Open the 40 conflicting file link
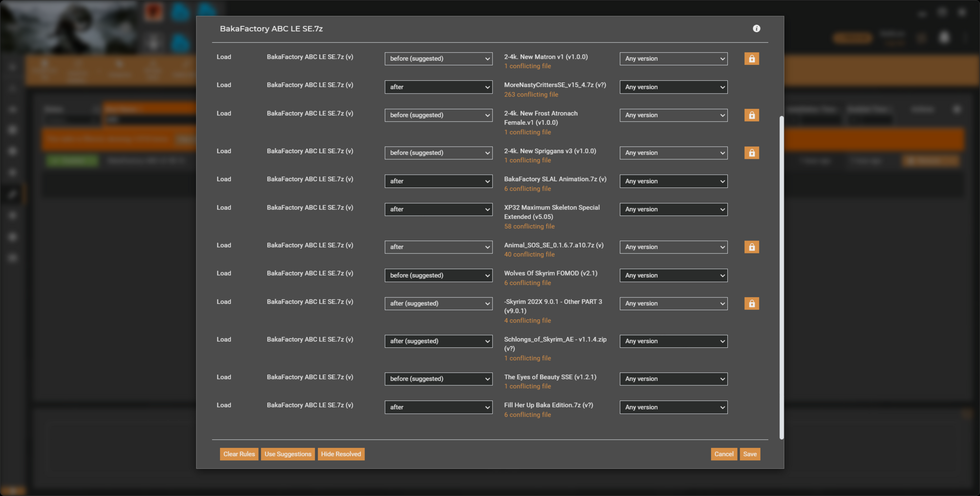 tap(529, 254)
